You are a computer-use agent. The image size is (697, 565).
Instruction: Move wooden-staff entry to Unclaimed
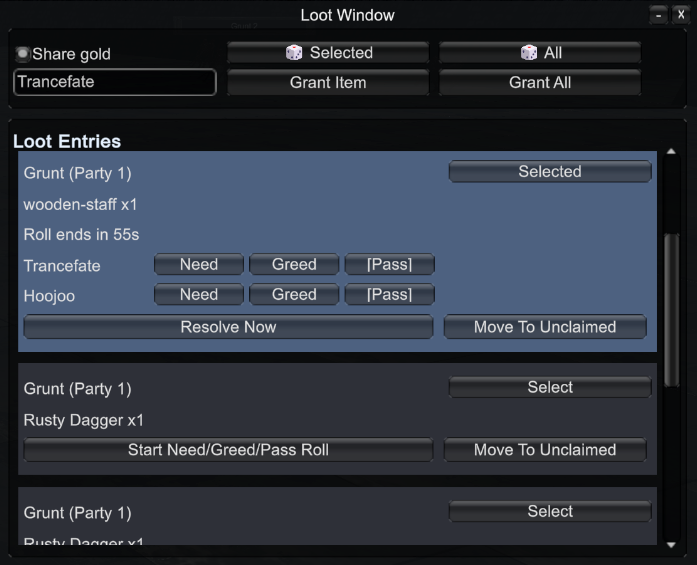pyautogui.click(x=545, y=327)
